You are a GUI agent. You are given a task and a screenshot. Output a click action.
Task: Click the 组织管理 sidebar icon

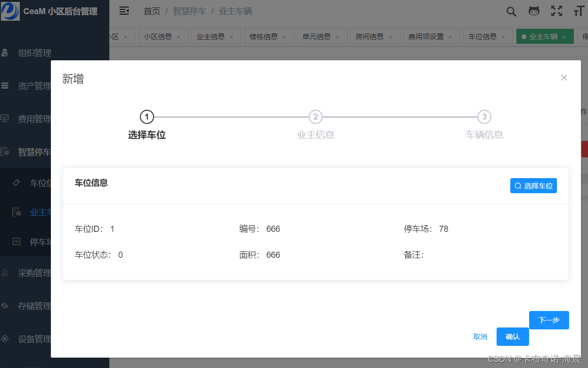pos(5,53)
